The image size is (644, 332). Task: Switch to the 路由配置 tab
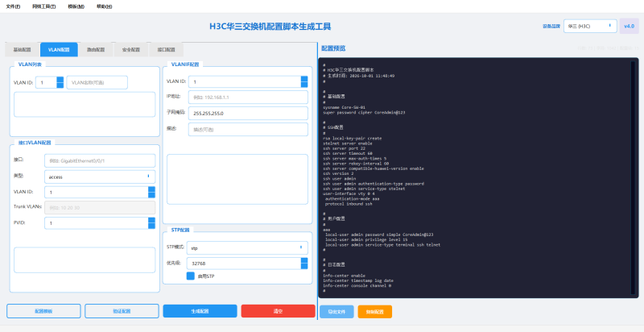96,50
